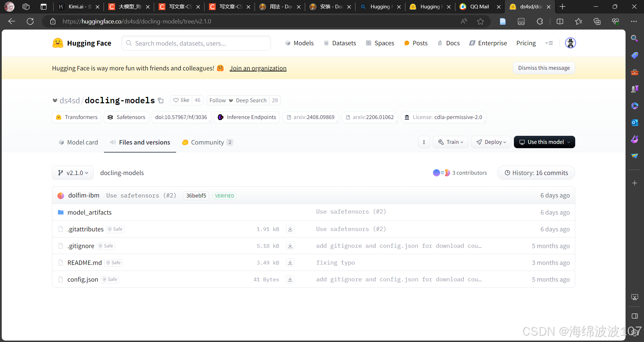This screenshot has height=342, width=644.
Task: Open the model_artifacts folder
Action: [x=90, y=212]
